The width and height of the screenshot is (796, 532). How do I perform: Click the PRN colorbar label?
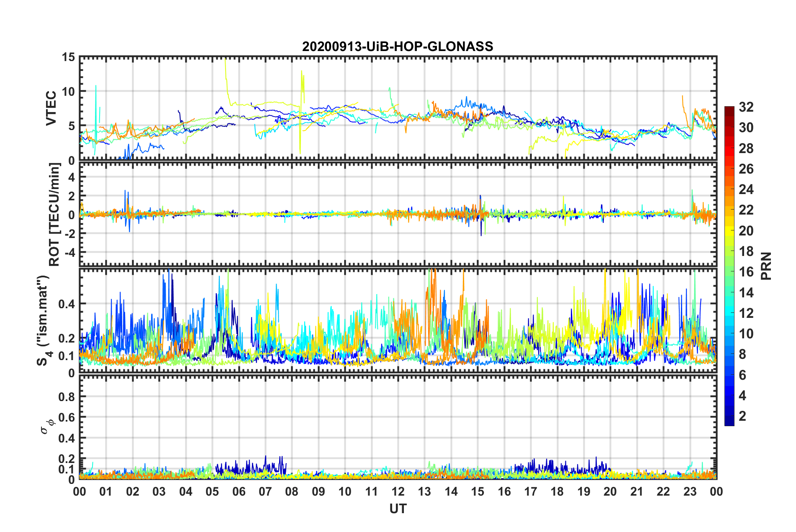tap(766, 266)
